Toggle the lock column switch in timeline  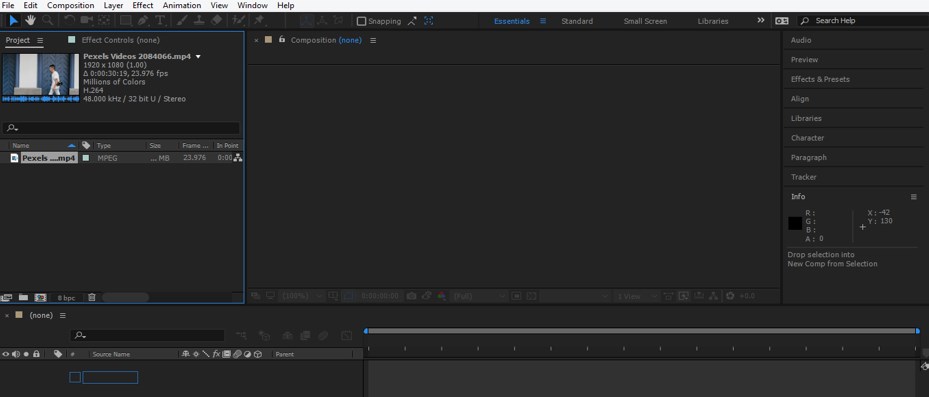(x=36, y=354)
